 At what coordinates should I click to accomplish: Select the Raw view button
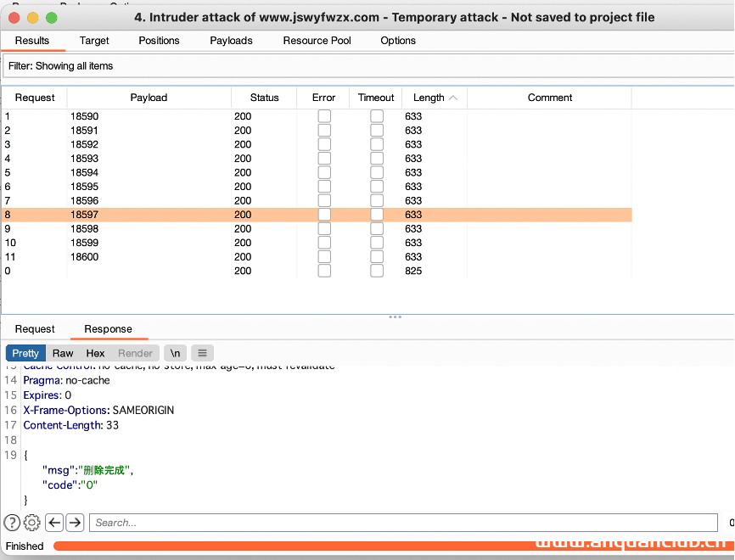[63, 353]
